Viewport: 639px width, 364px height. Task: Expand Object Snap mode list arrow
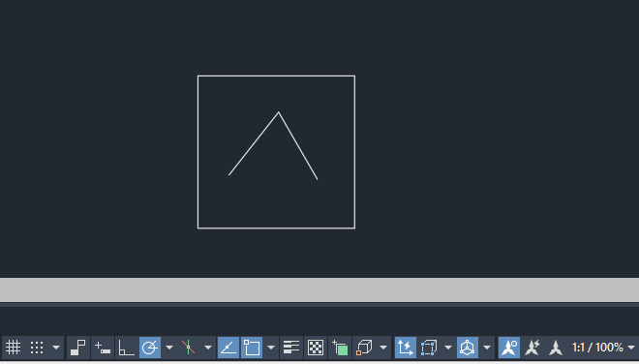tap(271, 348)
